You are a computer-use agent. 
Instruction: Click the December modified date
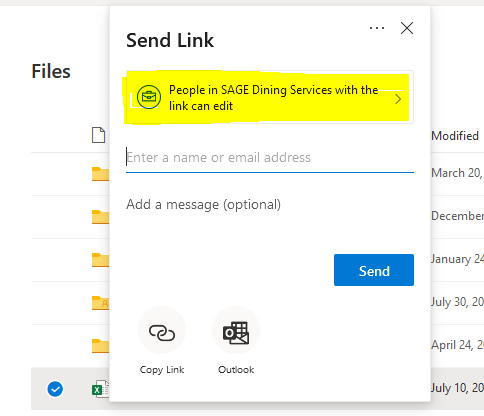[457, 216]
